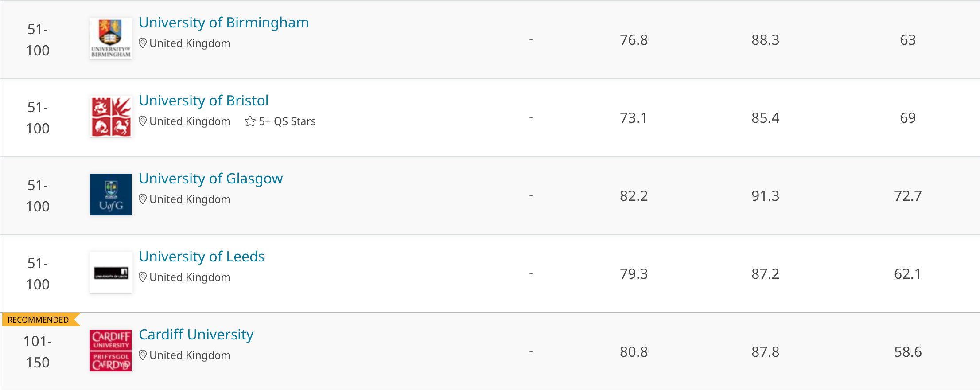Open University of Glasgow link
This screenshot has width=980, height=390.
[211, 179]
